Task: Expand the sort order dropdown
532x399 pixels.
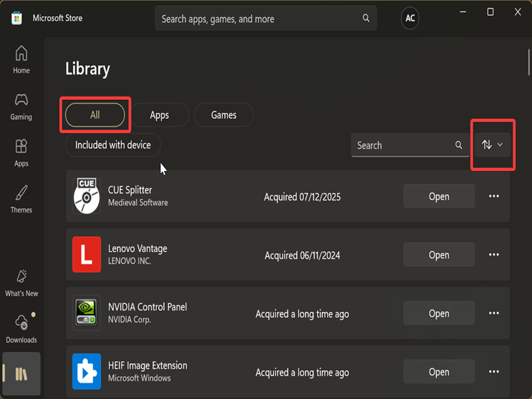Action: click(492, 145)
